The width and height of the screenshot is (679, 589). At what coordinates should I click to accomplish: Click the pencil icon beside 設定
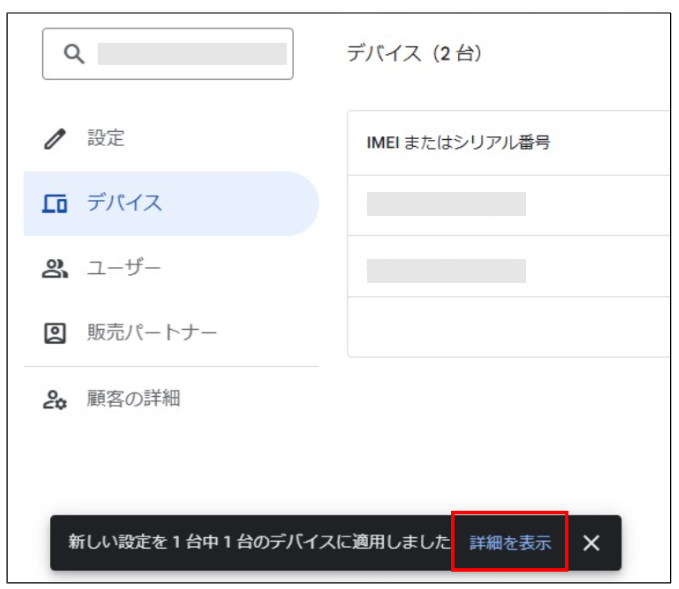pos(55,140)
